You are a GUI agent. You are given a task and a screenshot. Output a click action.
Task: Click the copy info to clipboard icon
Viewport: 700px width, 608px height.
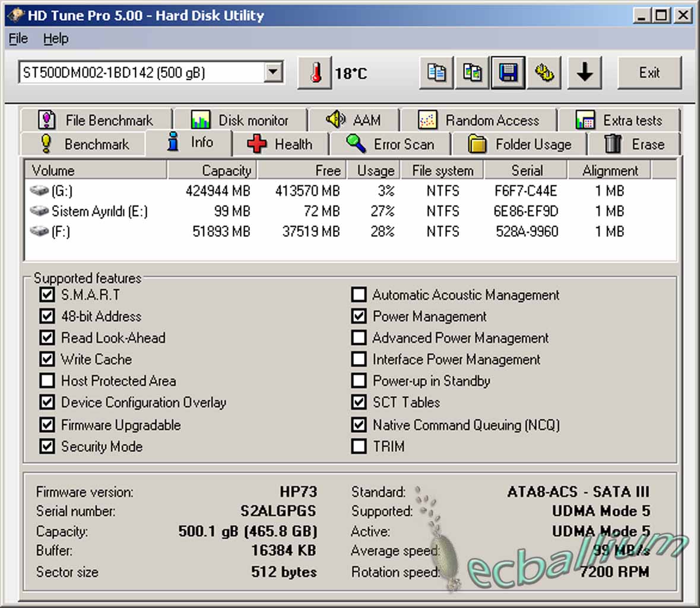(436, 73)
